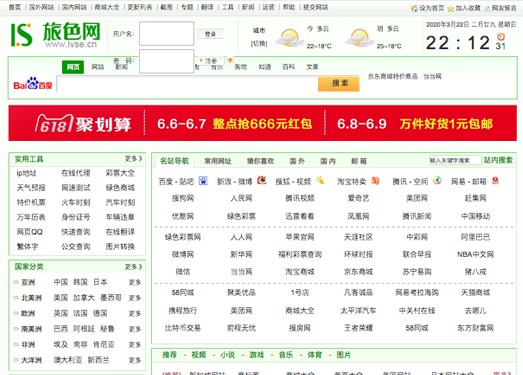523x375 pixels.
Task: Open the 国外 tab in navigation panel
Action: pos(297,161)
